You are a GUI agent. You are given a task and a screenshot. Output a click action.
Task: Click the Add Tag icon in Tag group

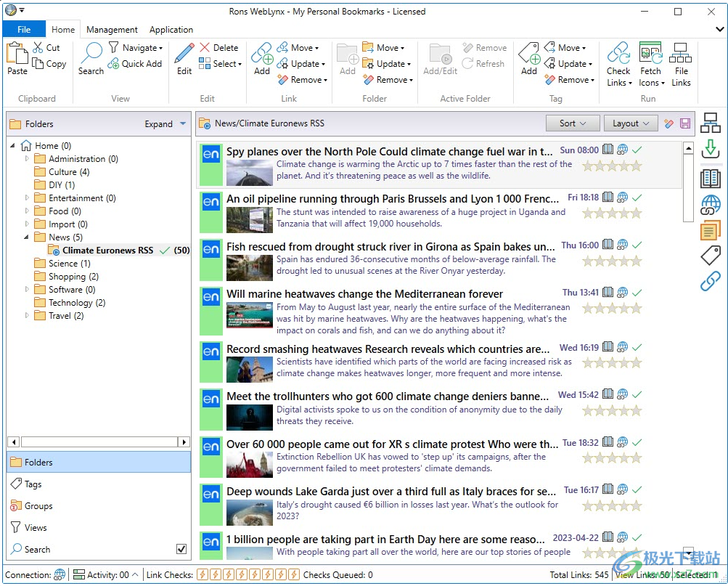pos(529,54)
